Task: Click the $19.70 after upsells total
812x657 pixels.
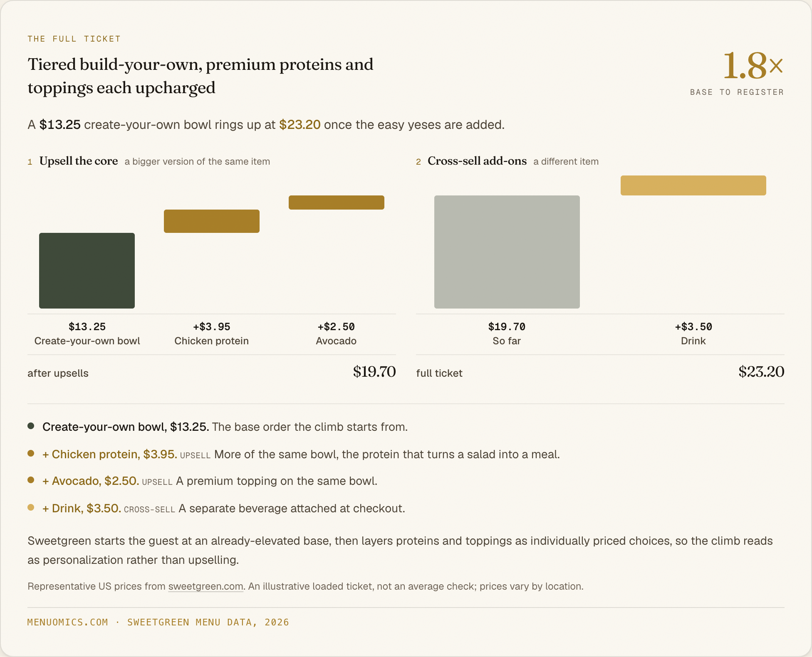Action: tap(374, 372)
